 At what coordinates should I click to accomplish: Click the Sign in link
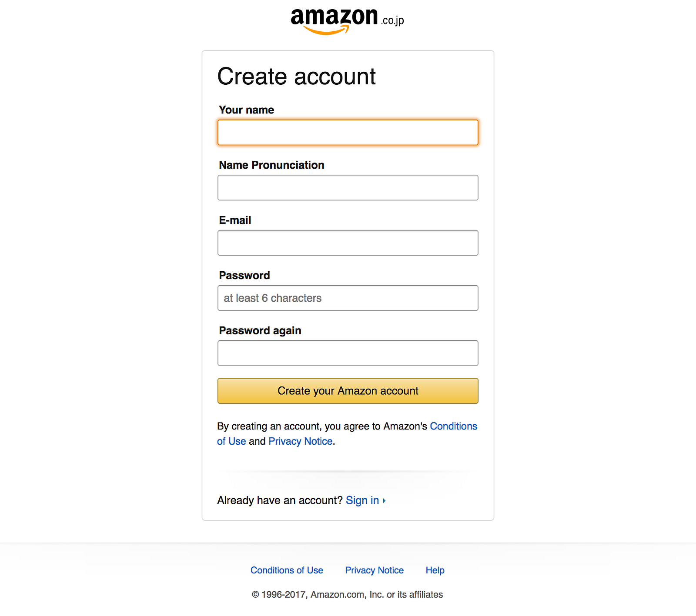362,501
